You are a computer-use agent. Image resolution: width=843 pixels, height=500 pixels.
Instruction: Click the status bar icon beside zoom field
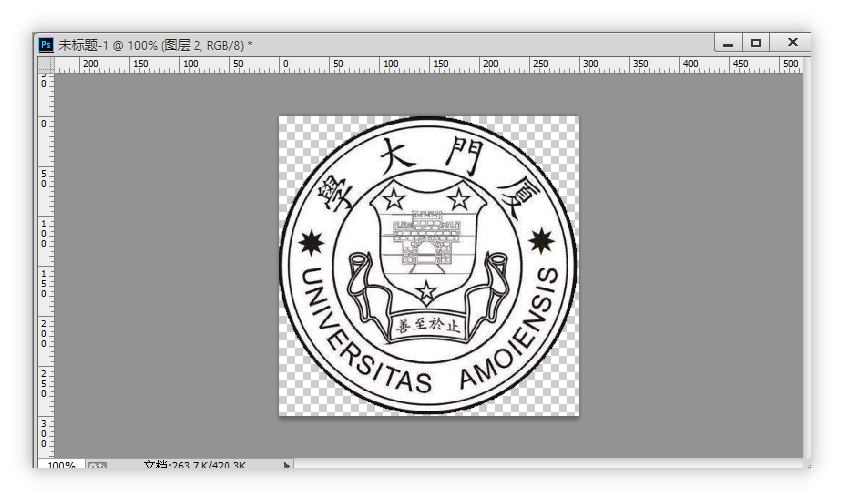pos(97,466)
